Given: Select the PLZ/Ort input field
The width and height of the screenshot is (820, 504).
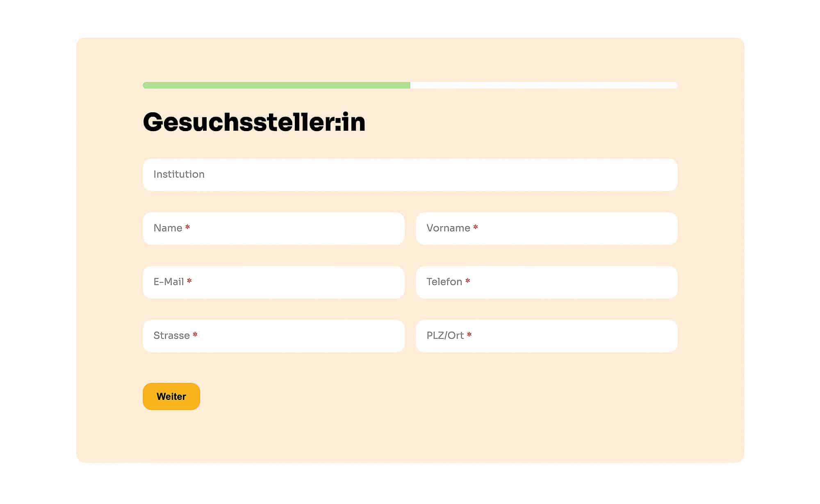Looking at the screenshot, I should click(x=547, y=336).
